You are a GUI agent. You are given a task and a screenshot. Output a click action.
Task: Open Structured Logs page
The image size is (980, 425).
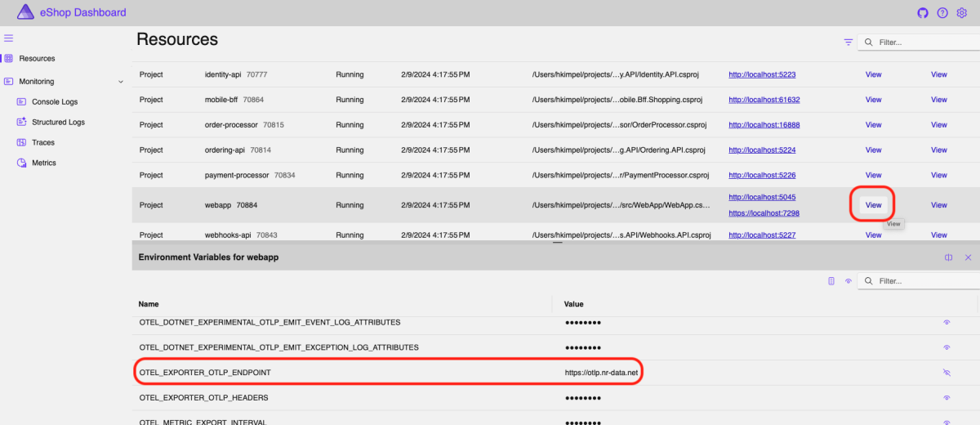(x=58, y=123)
